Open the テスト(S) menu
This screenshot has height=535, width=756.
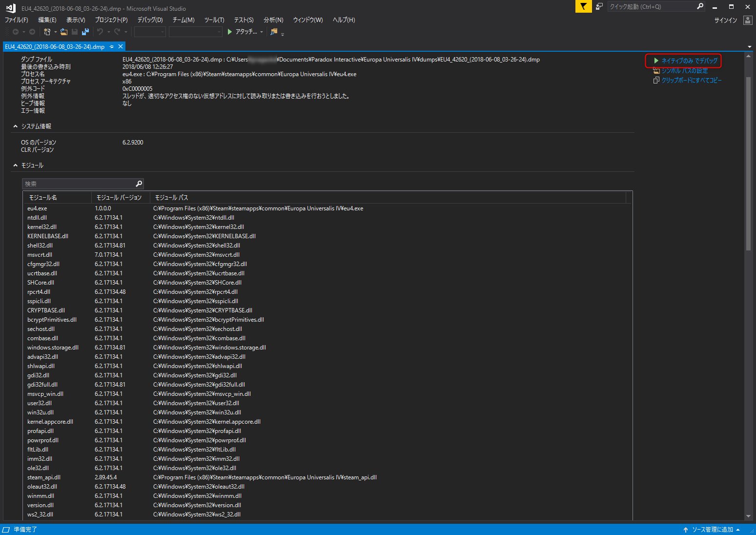244,20
